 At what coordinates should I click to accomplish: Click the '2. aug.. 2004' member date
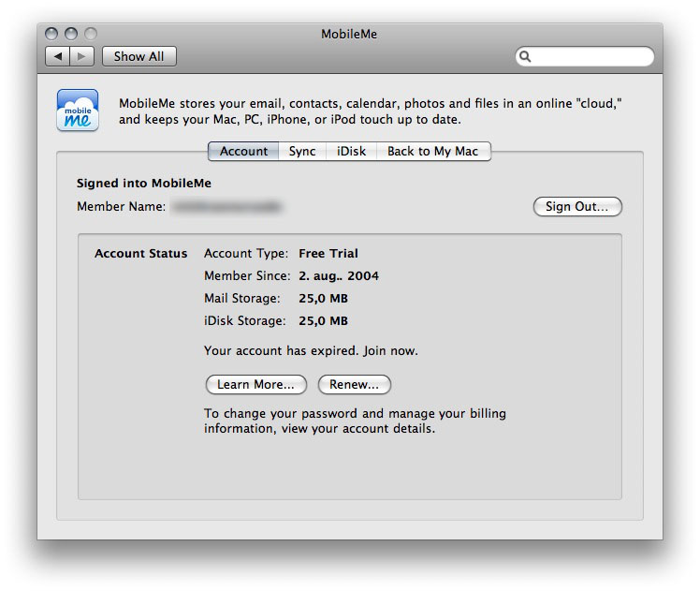[339, 276]
